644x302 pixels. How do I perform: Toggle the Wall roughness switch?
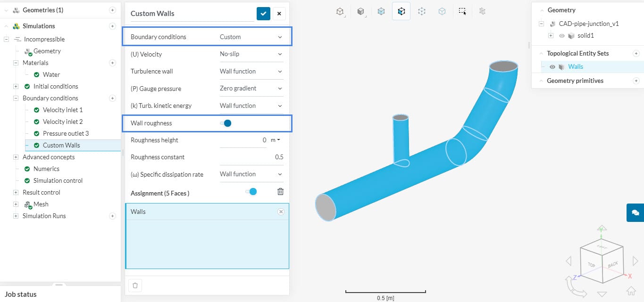point(226,123)
